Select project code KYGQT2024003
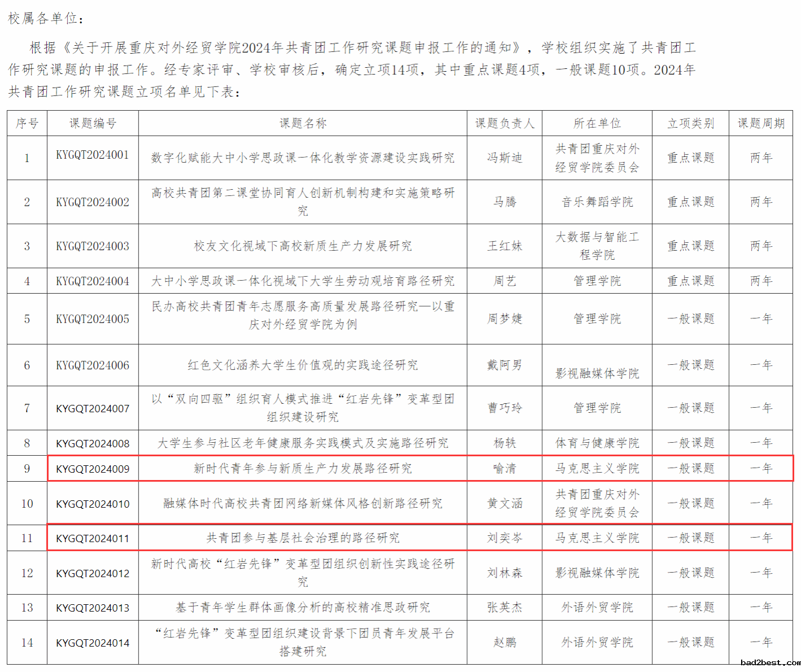801x672 pixels. [93, 246]
